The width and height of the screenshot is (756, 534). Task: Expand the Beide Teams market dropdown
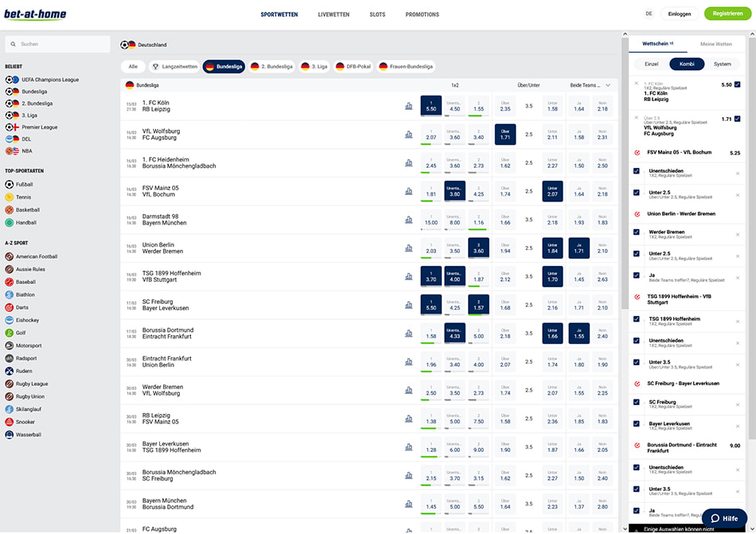[608, 85]
